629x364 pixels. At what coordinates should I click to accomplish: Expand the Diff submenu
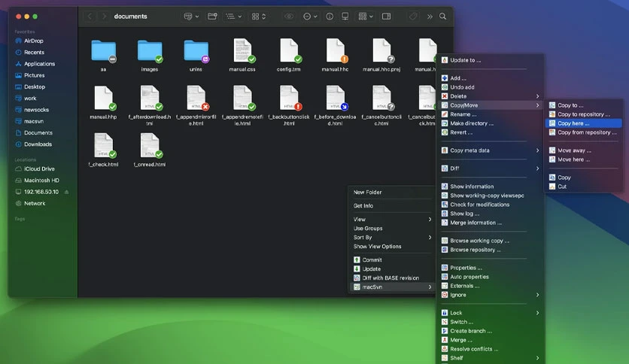(x=491, y=168)
